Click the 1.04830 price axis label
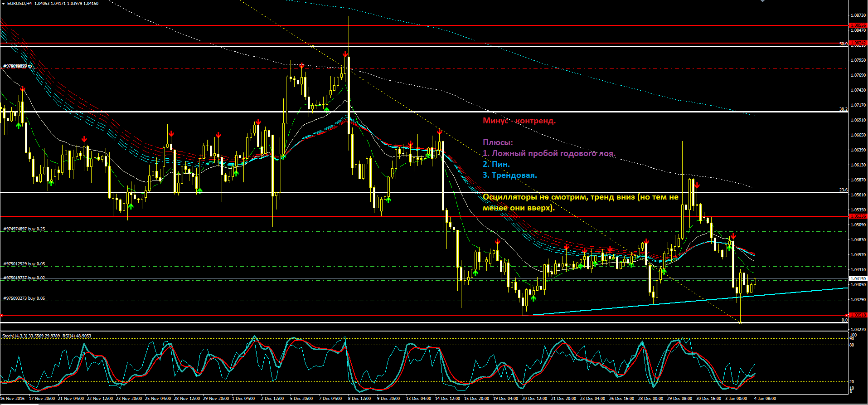868x405 pixels. click(x=859, y=240)
